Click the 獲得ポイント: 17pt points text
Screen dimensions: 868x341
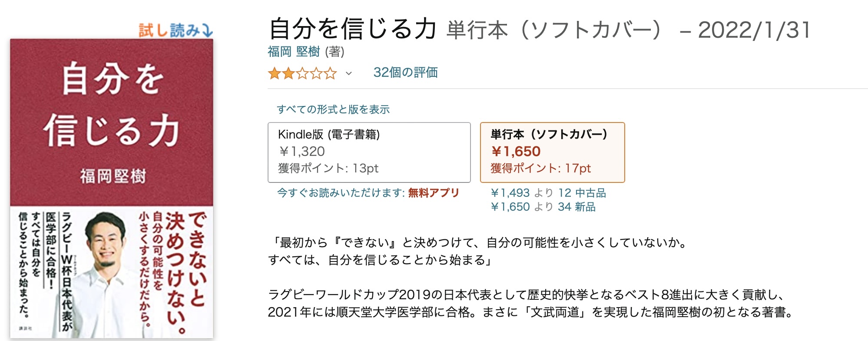click(x=541, y=168)
